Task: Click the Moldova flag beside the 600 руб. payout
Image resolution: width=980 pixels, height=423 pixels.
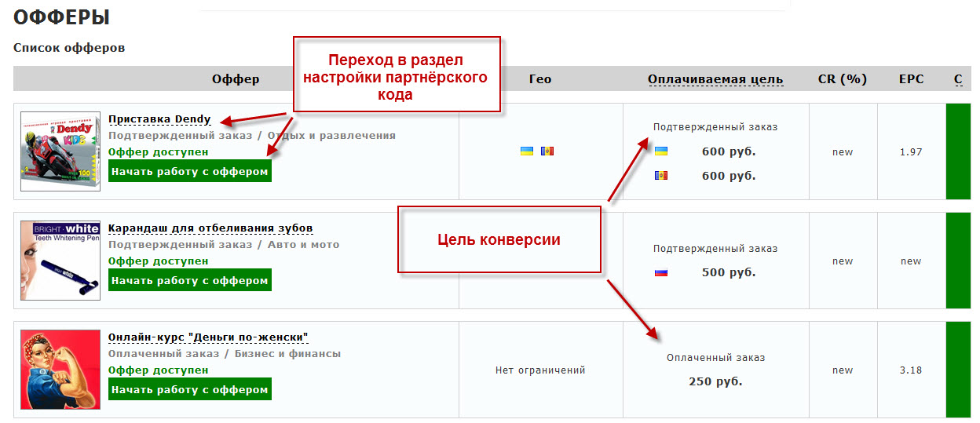Action: pos(661,176)
